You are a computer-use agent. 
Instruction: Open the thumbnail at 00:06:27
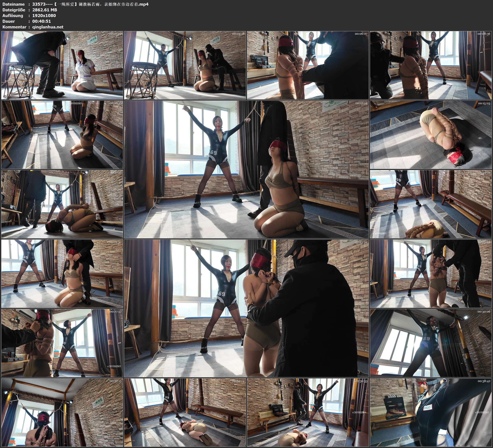tap(308, 65)
